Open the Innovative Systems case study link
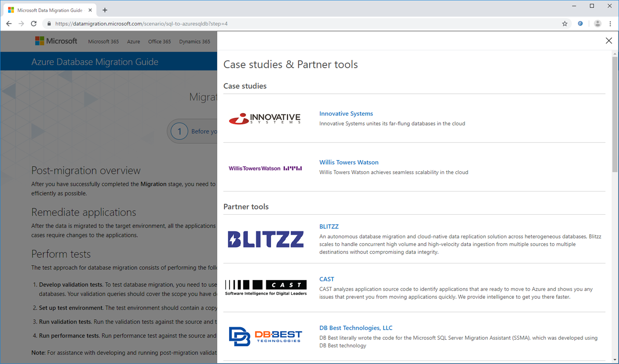 coord(346,113)
